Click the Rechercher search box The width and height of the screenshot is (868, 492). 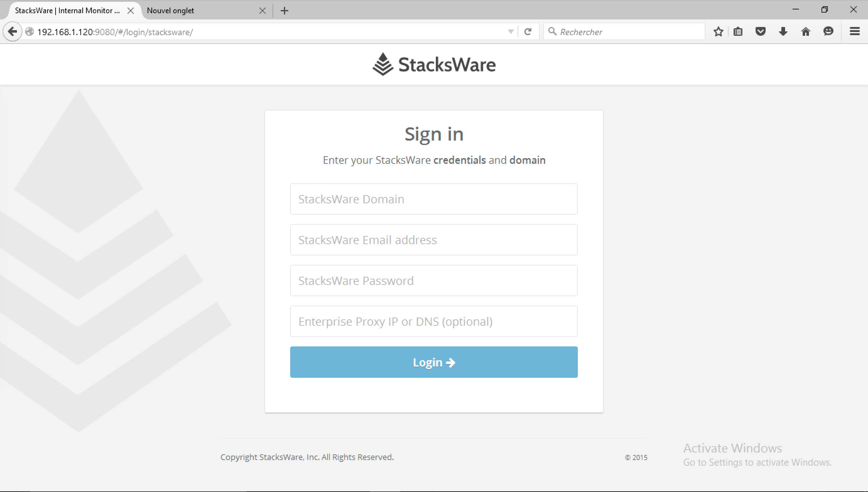624,32
